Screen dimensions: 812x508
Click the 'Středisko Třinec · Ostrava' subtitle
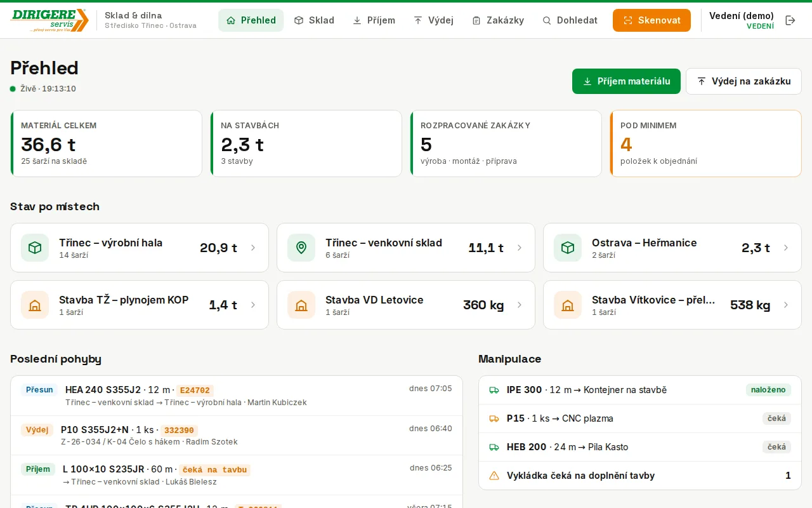[x=150, y=26]
